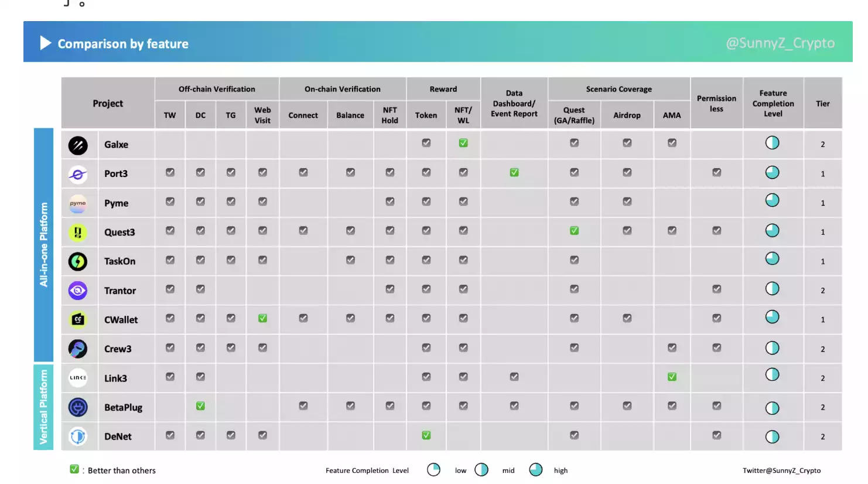Click the Port3 project logo icon
868x484 pixels.
[x=78, y=174]
